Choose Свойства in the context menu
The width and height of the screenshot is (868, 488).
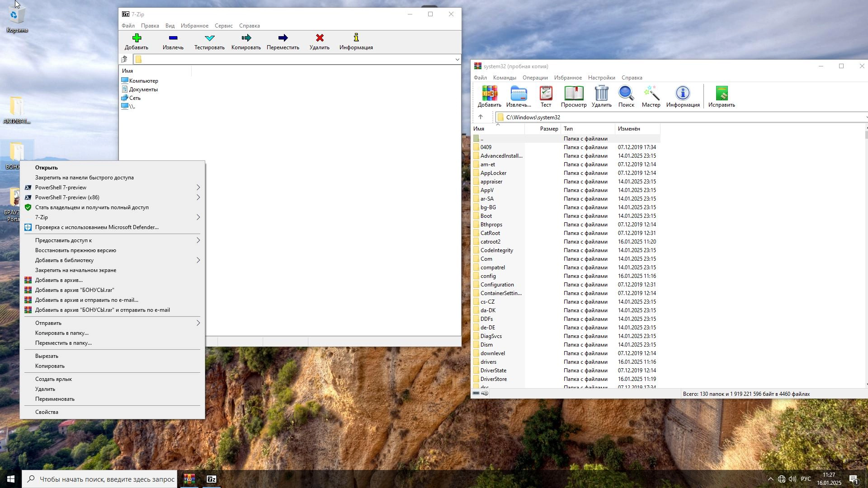47,412
